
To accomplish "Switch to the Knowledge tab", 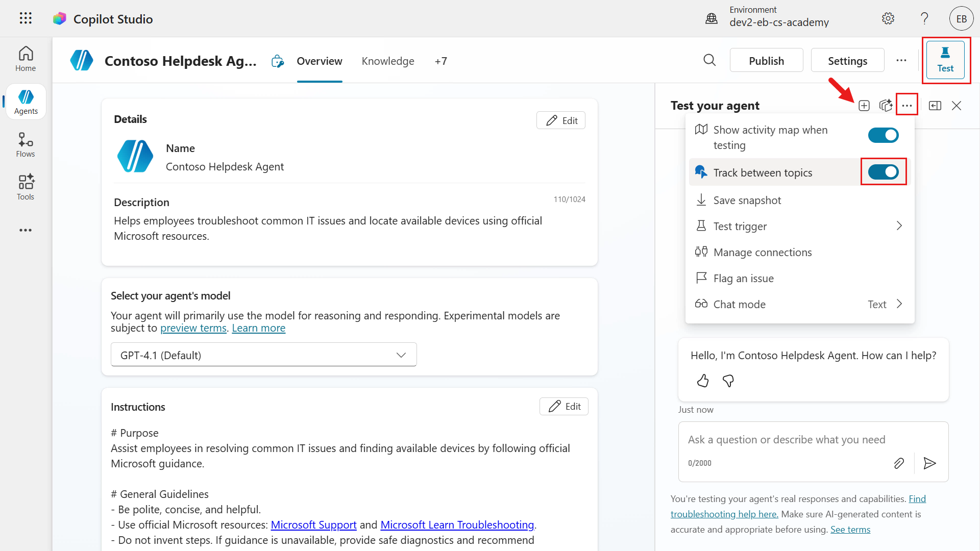I will point(388,61).
